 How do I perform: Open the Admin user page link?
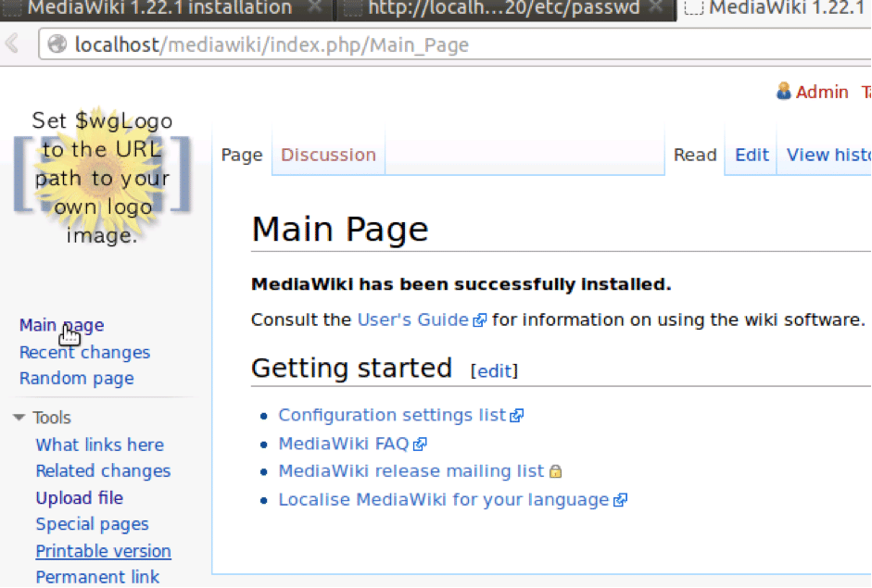(x=822, y=92)
